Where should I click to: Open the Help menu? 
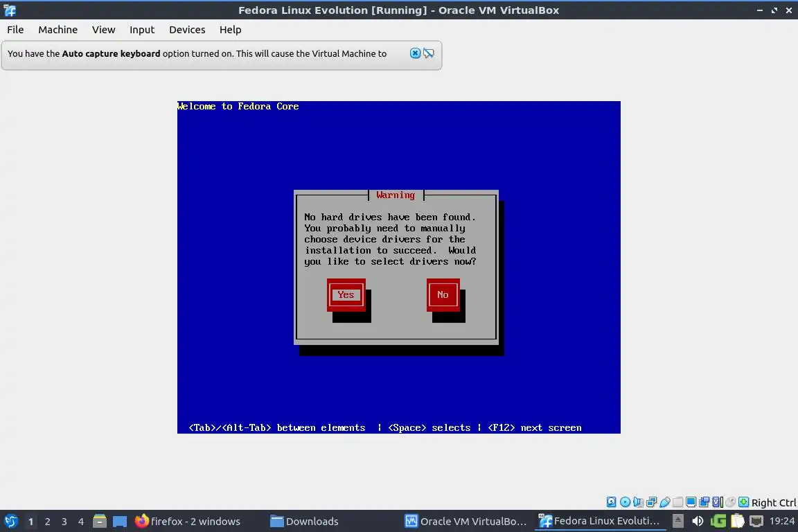pyautogui.click(x=230, y=30)
